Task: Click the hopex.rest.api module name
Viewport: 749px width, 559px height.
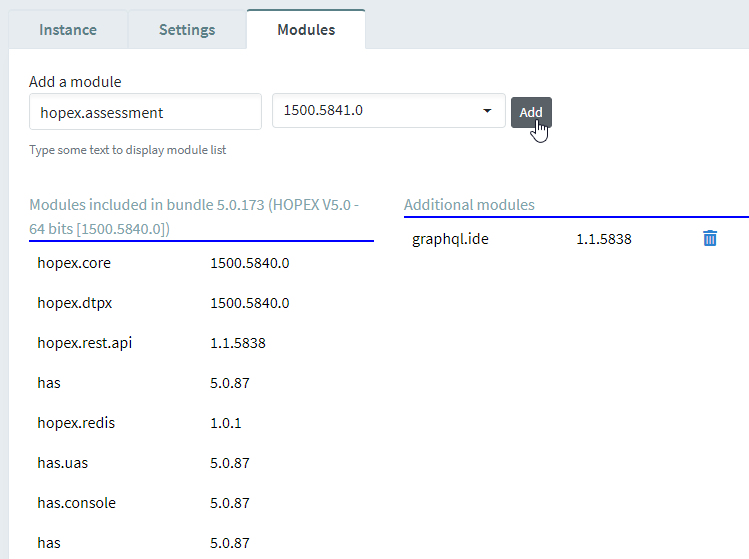Action: [x=84, y=343]
